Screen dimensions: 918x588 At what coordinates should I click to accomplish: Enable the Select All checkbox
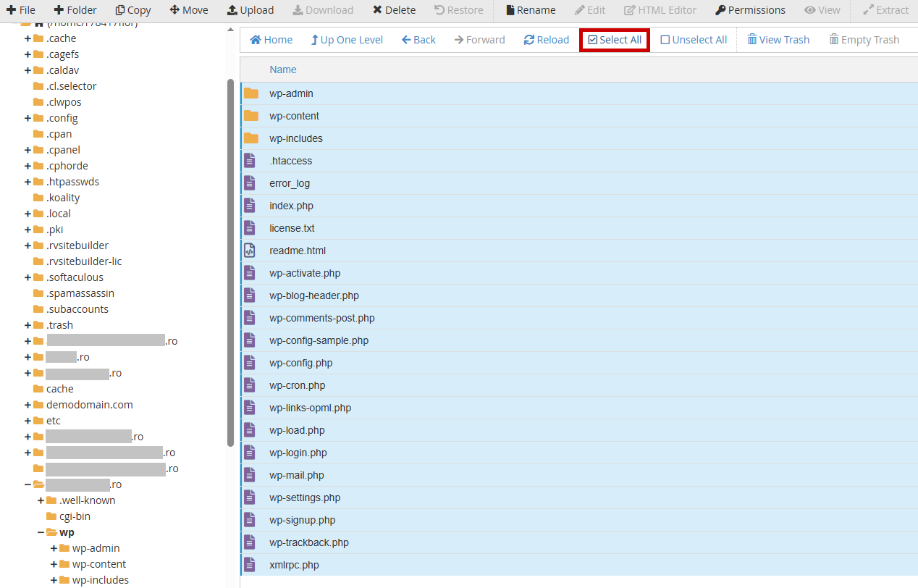(x=614, y=39)
